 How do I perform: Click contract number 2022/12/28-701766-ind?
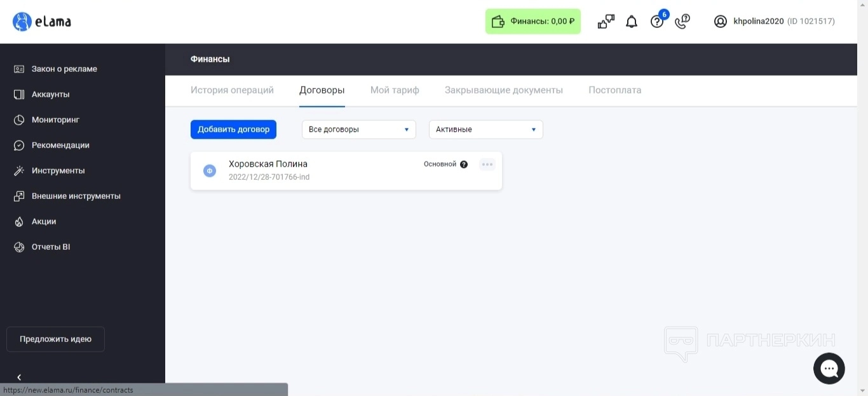(x=269, y=177)
